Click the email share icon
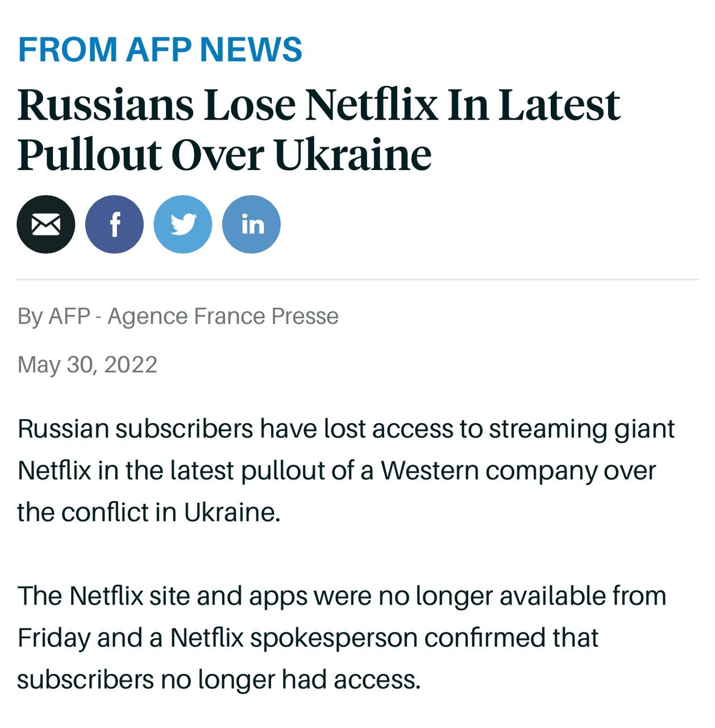 tap(46, 224)
